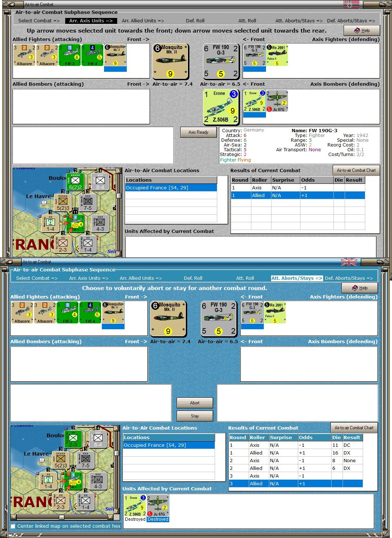Click the Odds column header in upper results
The image size is (392, 538).
(316, 180)
